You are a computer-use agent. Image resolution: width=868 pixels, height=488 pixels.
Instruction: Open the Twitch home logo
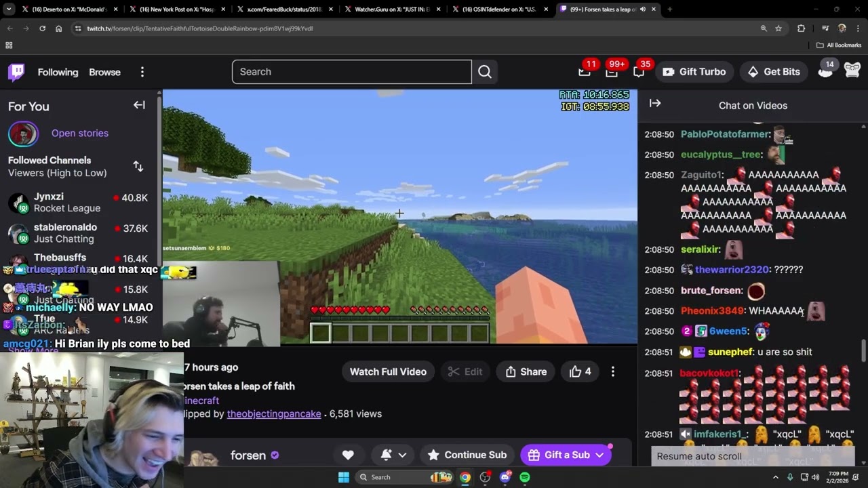pos(16,72)
